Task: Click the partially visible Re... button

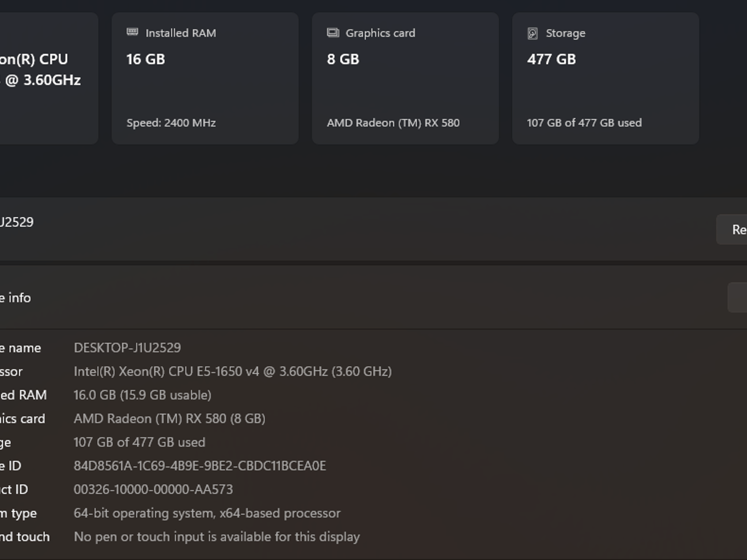Action: [732, 230]
